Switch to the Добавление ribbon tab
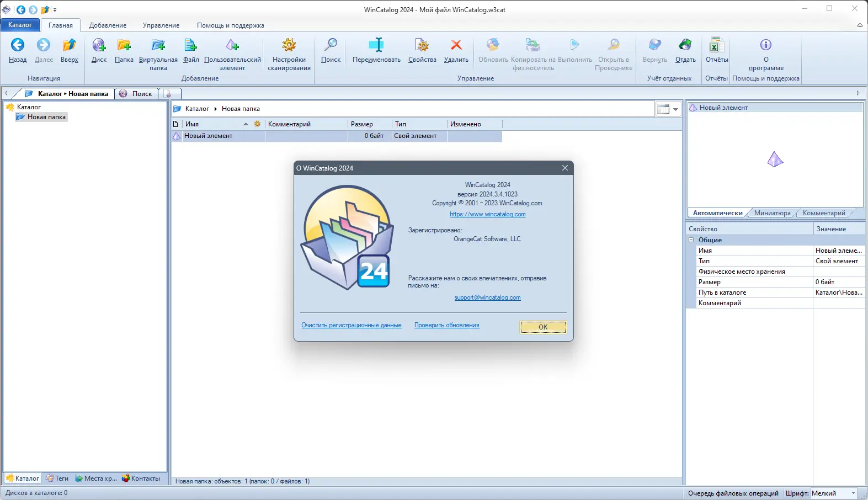The height and width of the screenshot is (500, 868). pyautogui.click(x=108, y=25)
